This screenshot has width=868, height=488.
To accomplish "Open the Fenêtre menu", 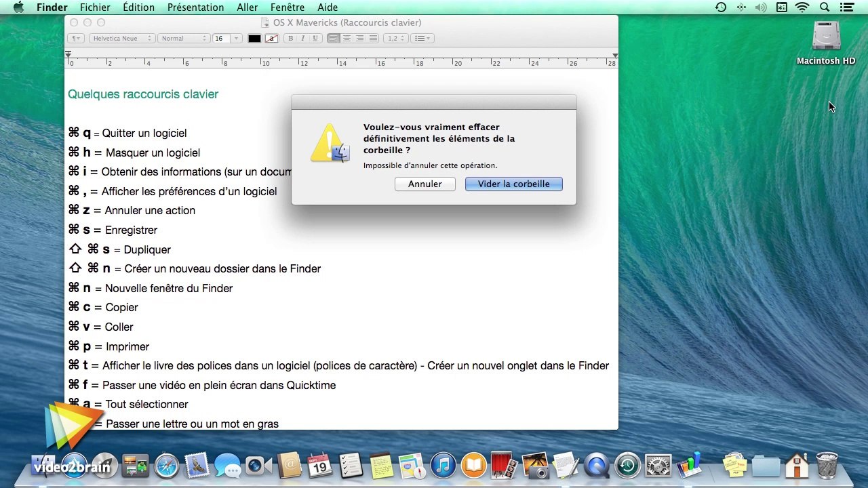I will pos(288,7).
